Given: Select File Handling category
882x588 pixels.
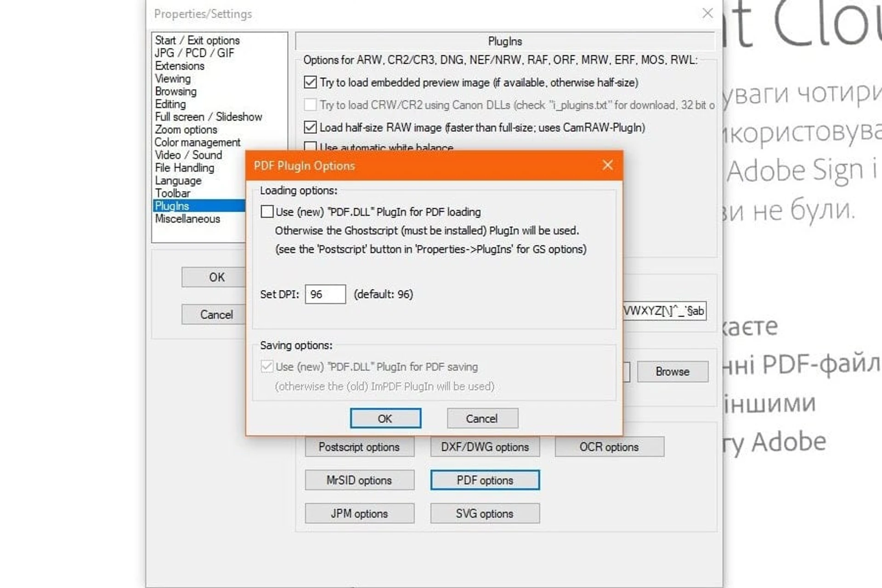Looking at the screenshot, I should pyautogui.click(x=185, y=168).
